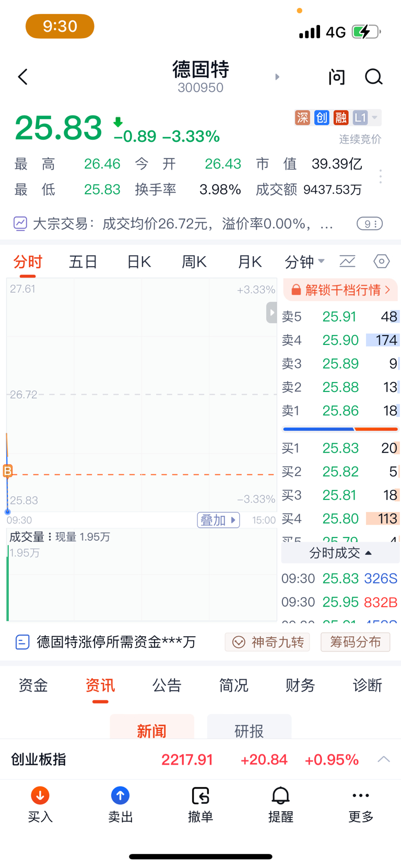Select 买2 price 25.82 row
The image size is (401, 868).
[340, 471]
